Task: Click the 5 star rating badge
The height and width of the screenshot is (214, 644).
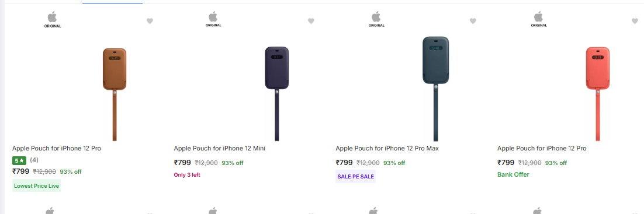Action: click(x=19, y=161)
